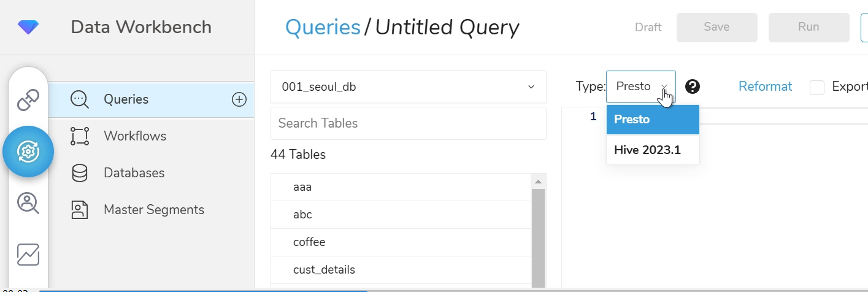The image size is (868, 292).
Task: Expand the 001_seoul_db database dropdown
Action: click(x=408, y=87)
